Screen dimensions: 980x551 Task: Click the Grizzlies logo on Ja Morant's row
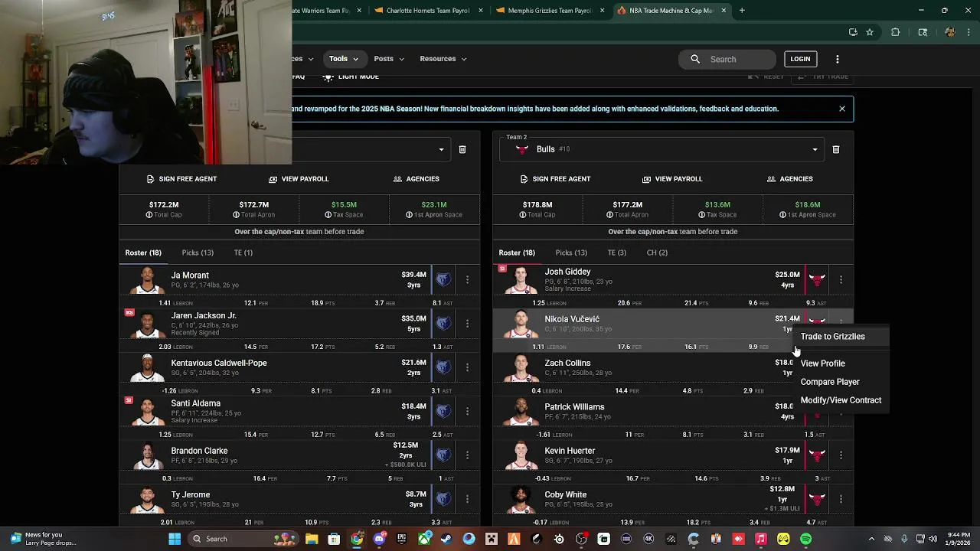pos(443,279)
